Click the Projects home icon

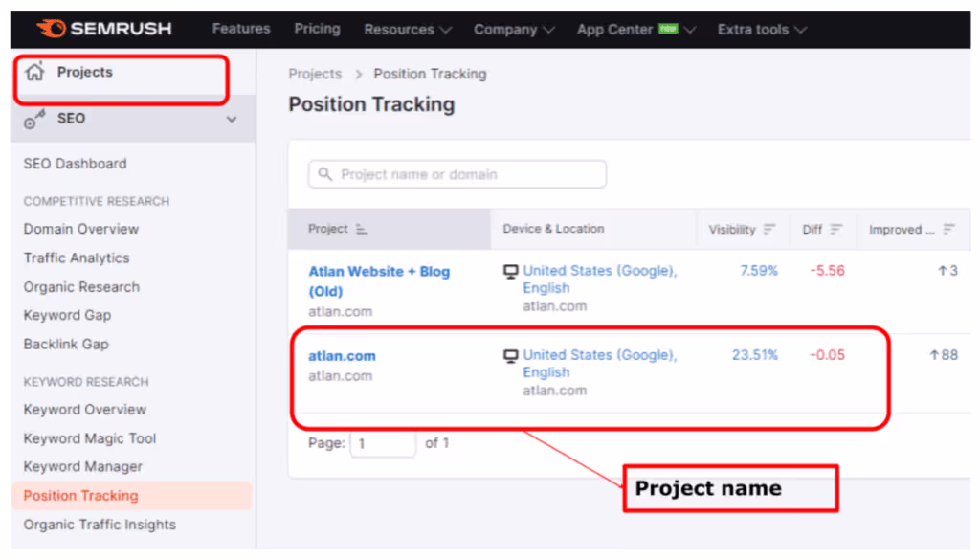click(x=35, y=72)
